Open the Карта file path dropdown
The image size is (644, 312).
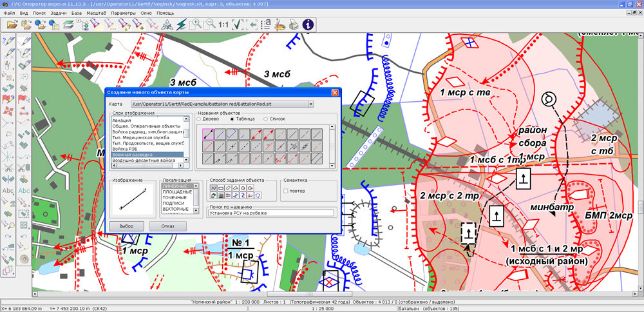click(x=311, y=104)
